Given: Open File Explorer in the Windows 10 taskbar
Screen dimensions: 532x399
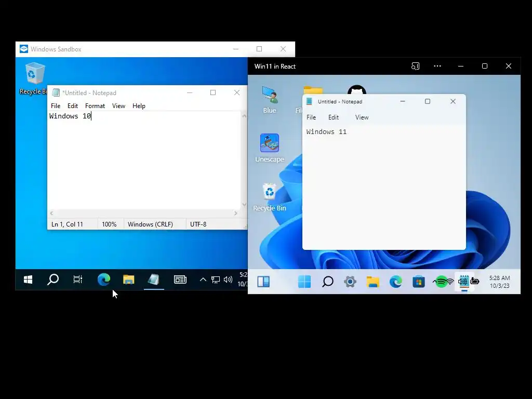Looking at the screenshot, I should point(129,280).
